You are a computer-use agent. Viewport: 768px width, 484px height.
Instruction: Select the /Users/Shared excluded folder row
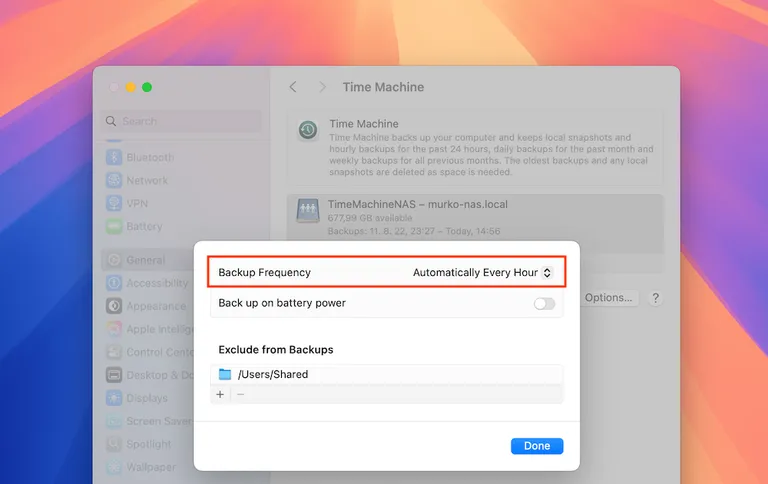click(386, 374)
